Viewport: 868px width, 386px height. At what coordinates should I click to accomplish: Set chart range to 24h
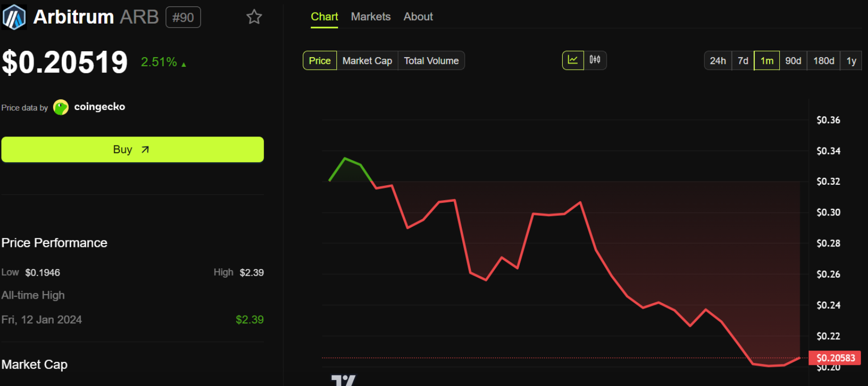pyautogui.click(x=718, y=61)
